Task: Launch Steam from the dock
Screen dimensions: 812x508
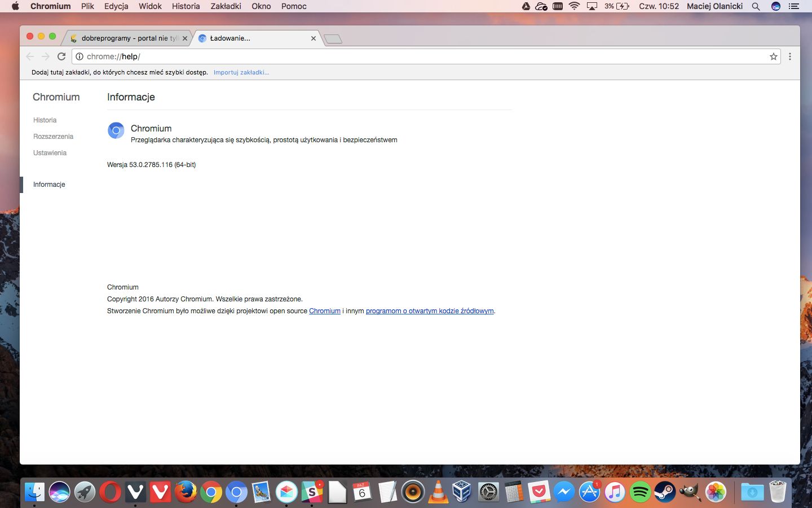Action: tap(665, 492)
